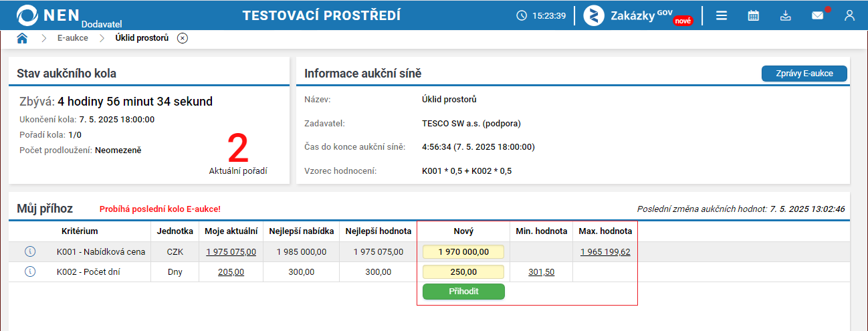Click my current value 1 975 075,00 link

tap(231, 252)
